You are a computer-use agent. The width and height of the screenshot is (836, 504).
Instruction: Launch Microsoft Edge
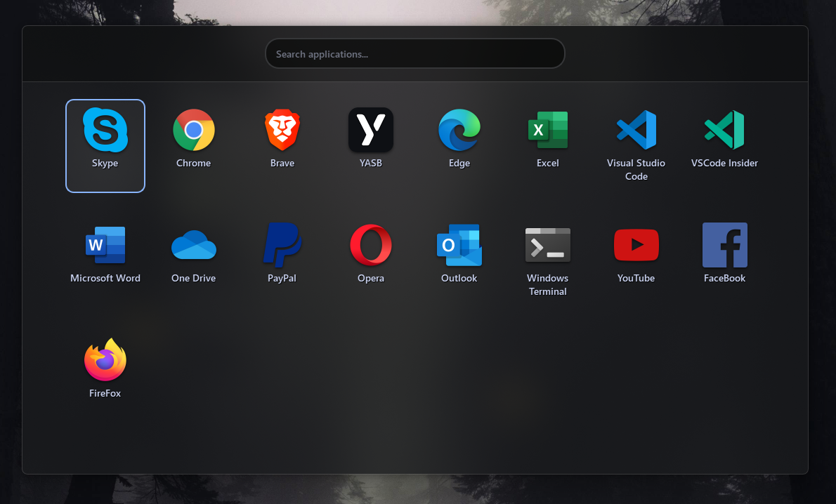pos(459,137)
